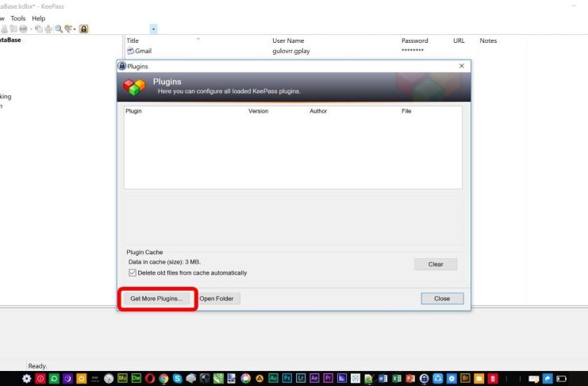588x386 pixels.
Task: Click the File column header in plugins list
Action: [406, 110]
